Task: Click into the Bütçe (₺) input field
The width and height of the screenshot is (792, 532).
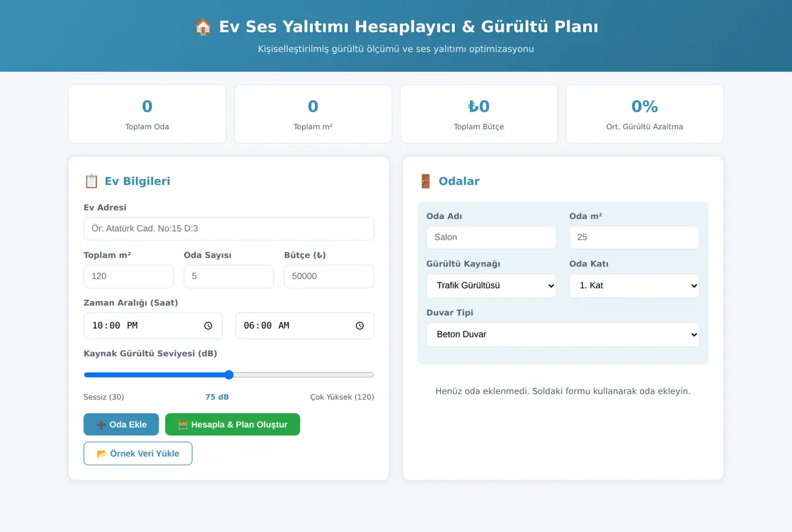Action: (x=329, y=277)
